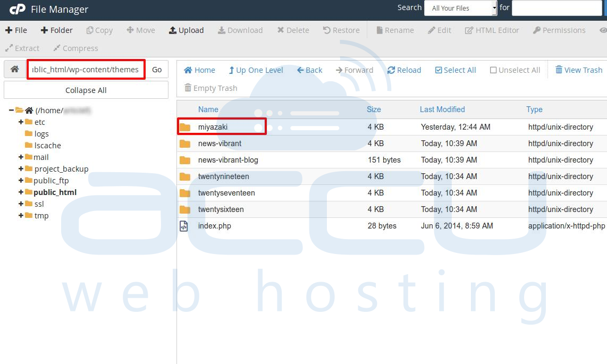Focus the directory path input field
Viewport: 607px width, 364px height.
pos(86,70)
